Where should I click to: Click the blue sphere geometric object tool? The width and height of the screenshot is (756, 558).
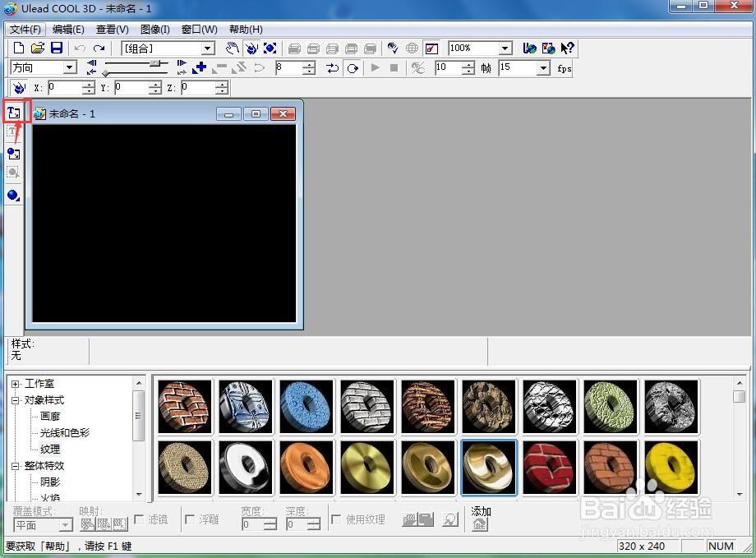[13, 196]
